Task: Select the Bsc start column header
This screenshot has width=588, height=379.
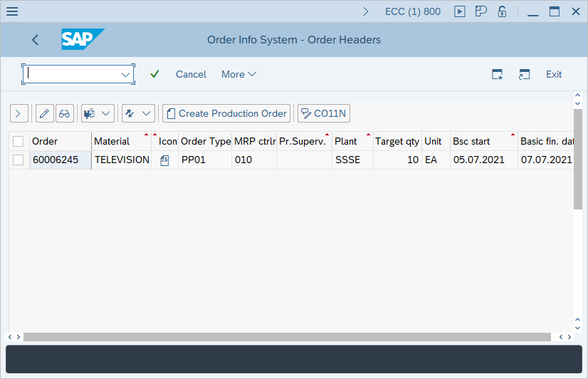Action: pos(484,142)
